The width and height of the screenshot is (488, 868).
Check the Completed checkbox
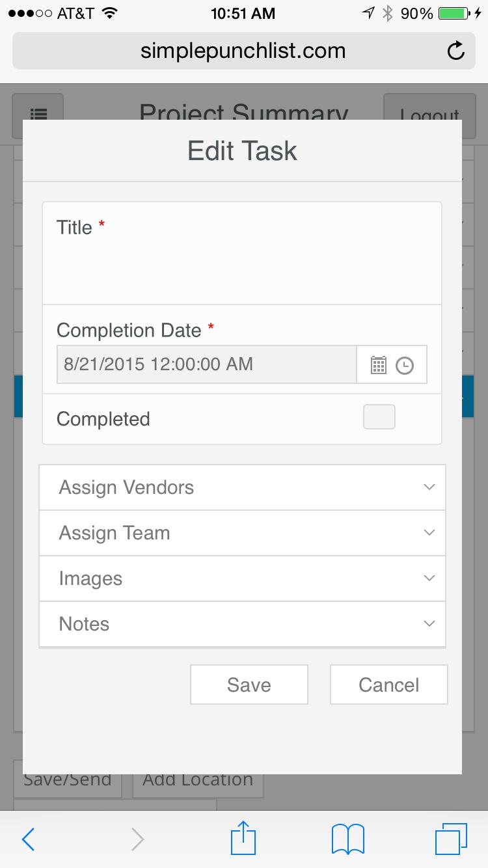tap(379, 416)
